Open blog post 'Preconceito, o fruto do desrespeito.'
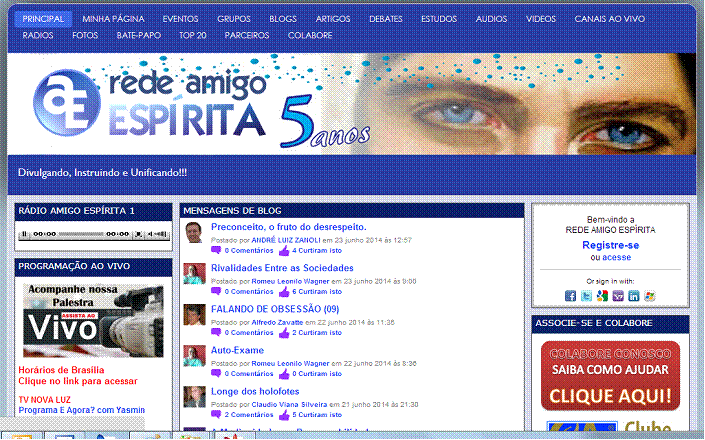 click(289, 227)
